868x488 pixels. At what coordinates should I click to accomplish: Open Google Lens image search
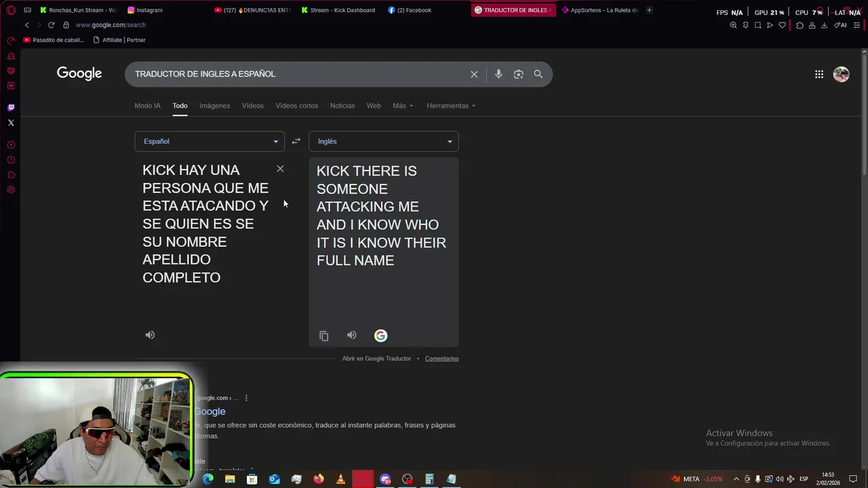[x=518, y=74]
